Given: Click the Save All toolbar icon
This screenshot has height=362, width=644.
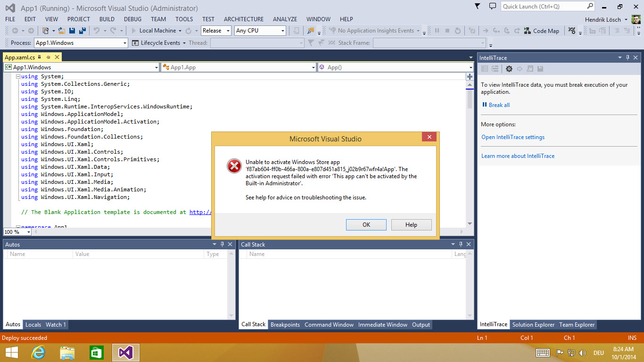Looking at the screenshot, I should pyautogui.click(x=83, y=31).
